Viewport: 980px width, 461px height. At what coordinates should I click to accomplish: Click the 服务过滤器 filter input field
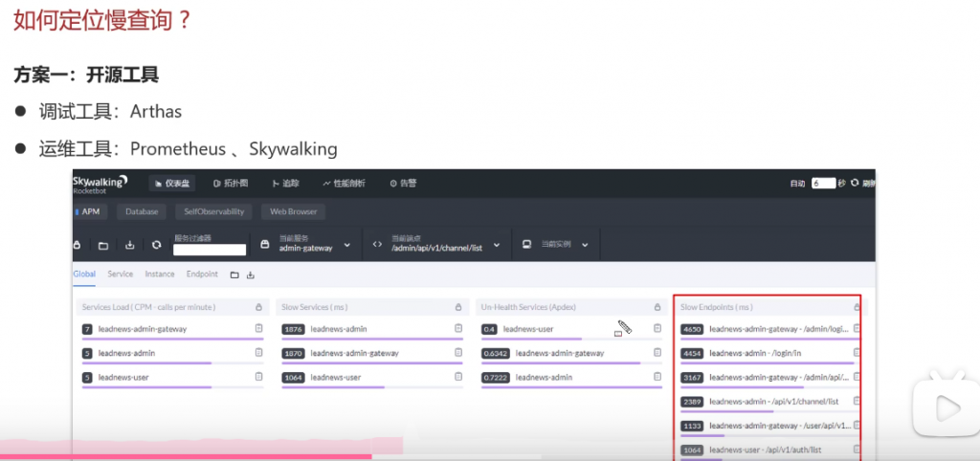pos(209,250)
